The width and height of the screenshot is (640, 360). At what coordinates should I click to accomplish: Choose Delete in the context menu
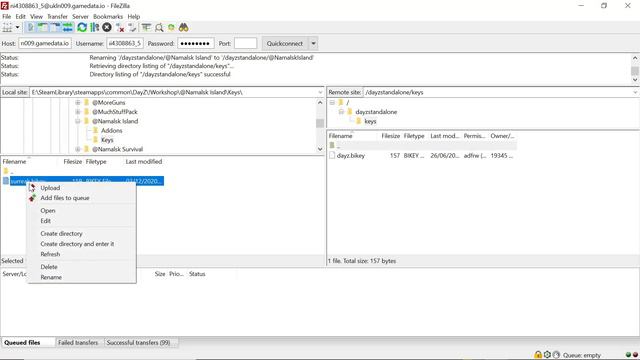49,267
